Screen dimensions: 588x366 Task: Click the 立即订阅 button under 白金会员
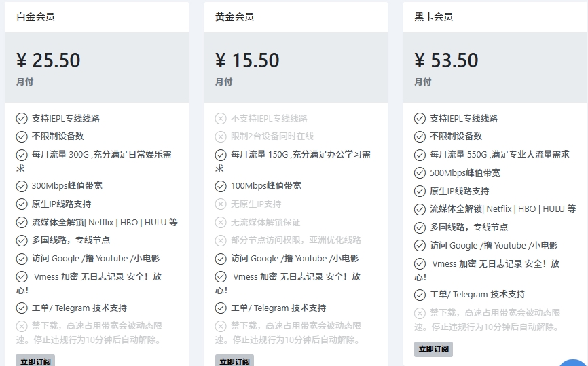(35, 361)
